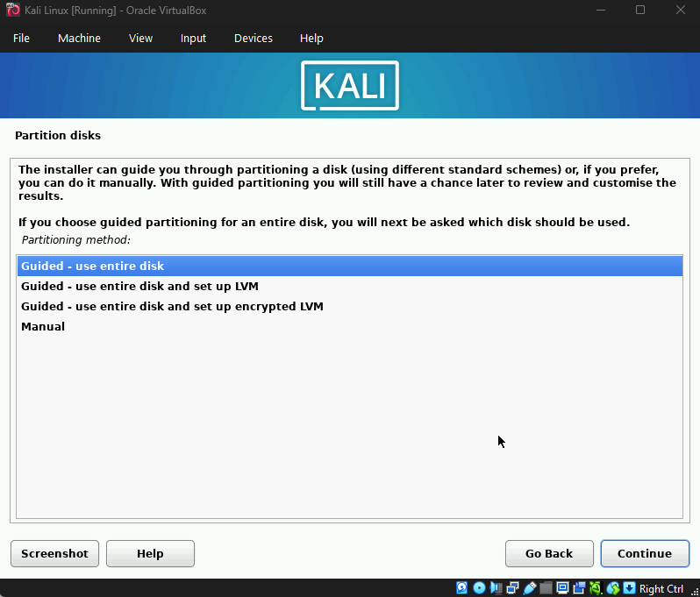Open the File menu
Image resolution: width=700 pixels, height=597 pixels.
(x=21, y=39)
